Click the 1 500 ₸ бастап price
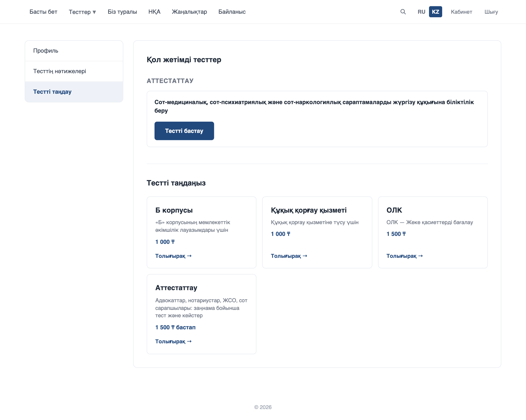Viewport: 526px width, 420px height. tap(175, 327)
